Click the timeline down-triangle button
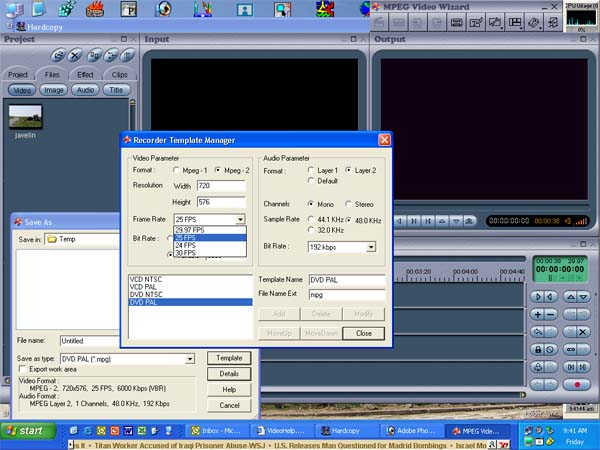 (x=583, y=297)
